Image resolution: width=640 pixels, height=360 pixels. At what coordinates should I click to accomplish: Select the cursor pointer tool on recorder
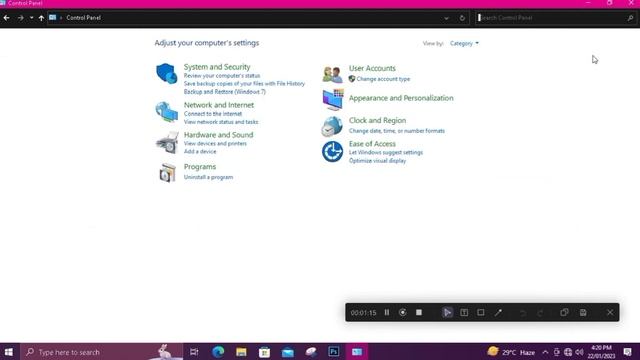[447, 313]
